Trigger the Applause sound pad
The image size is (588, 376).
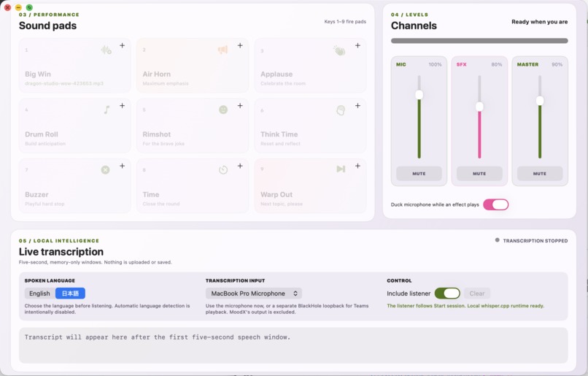311,65
